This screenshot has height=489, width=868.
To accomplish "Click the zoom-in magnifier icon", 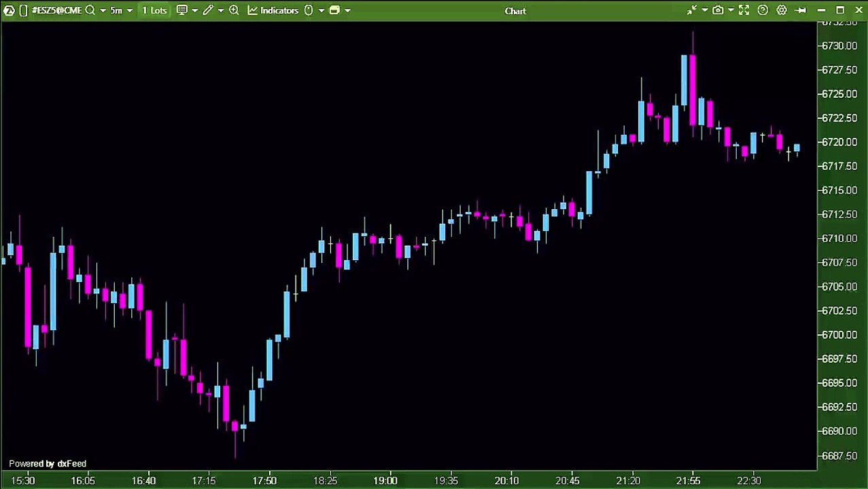I will tap(234, 10).
